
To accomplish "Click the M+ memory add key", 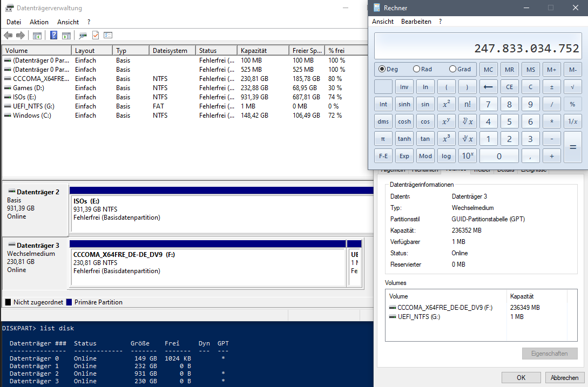I will pyautogui.click(x=552, y=70).
